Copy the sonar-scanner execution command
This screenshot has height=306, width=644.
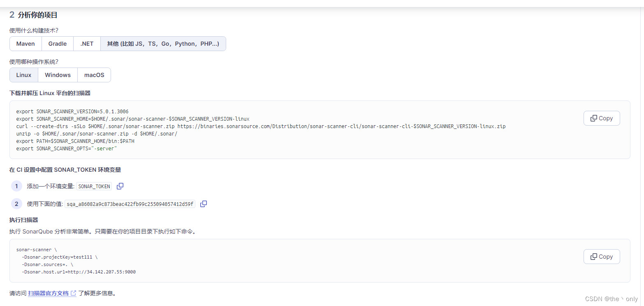pos(602,257)
